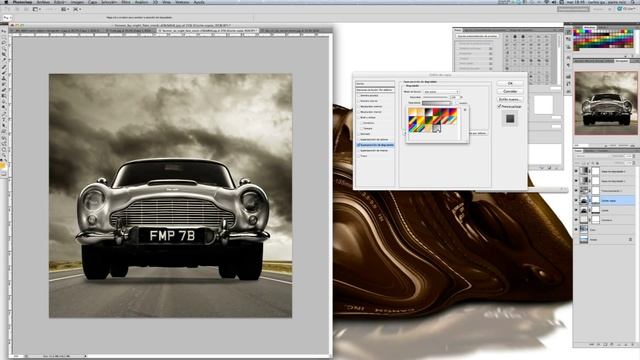Select Opciones de fusión in the styles list
The image size is (640, 360).
[375, 90]
